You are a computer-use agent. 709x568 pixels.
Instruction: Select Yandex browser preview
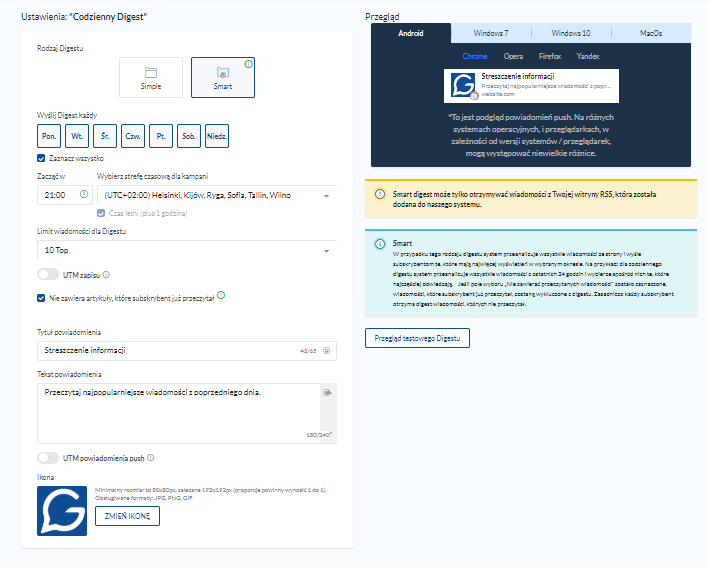588,57
